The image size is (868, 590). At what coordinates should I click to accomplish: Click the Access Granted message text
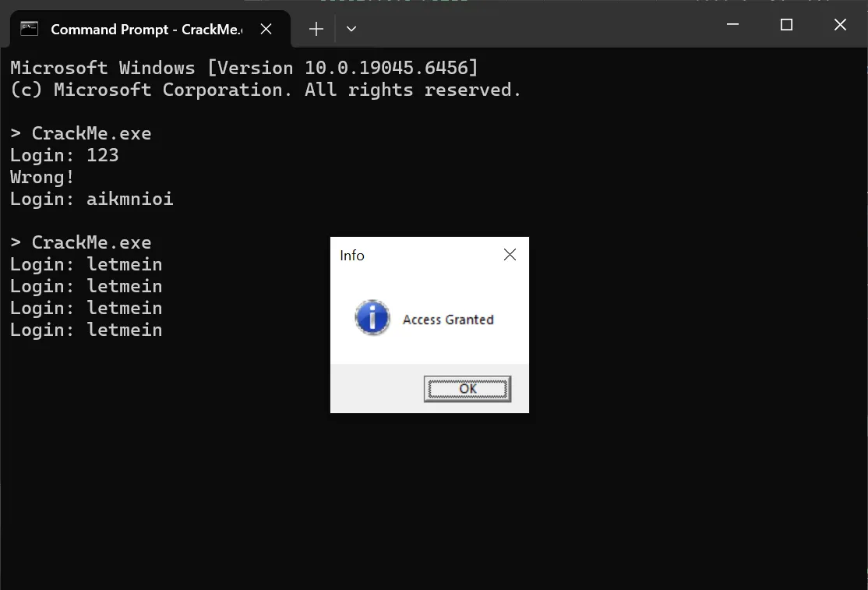(448, 320)
